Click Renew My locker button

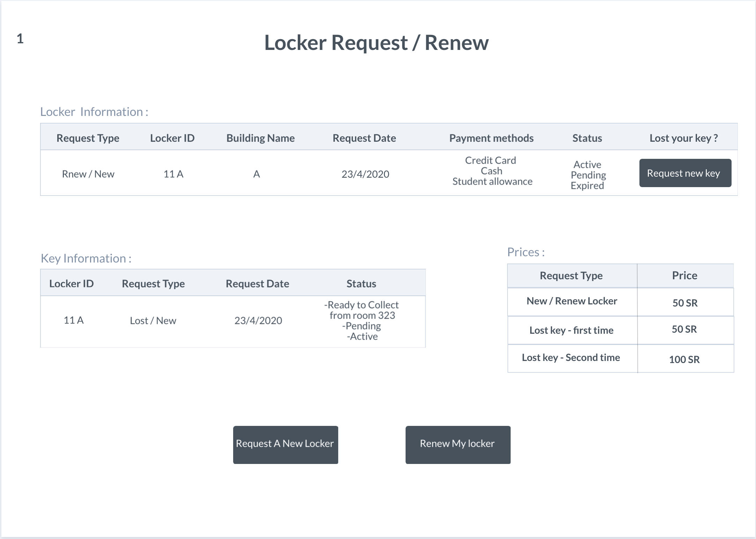pos(458,445)
